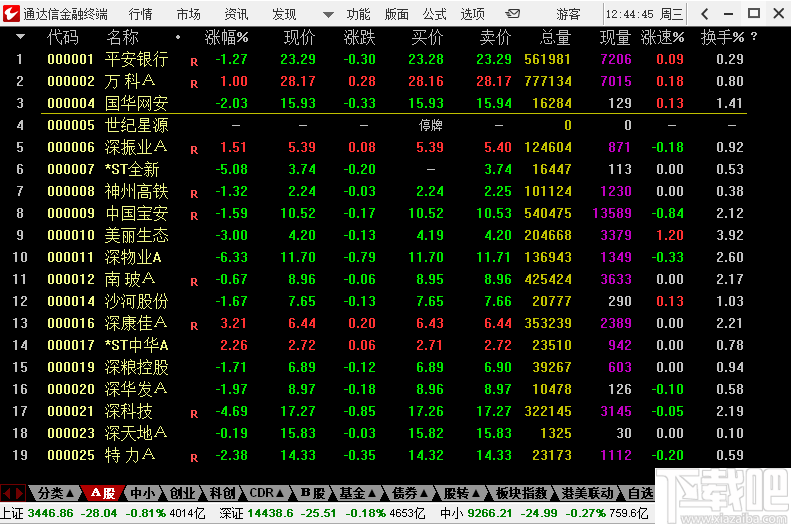The image size is (791, 524).
Task: Select the 深物业A stock name
Action: tap(133, 257)
